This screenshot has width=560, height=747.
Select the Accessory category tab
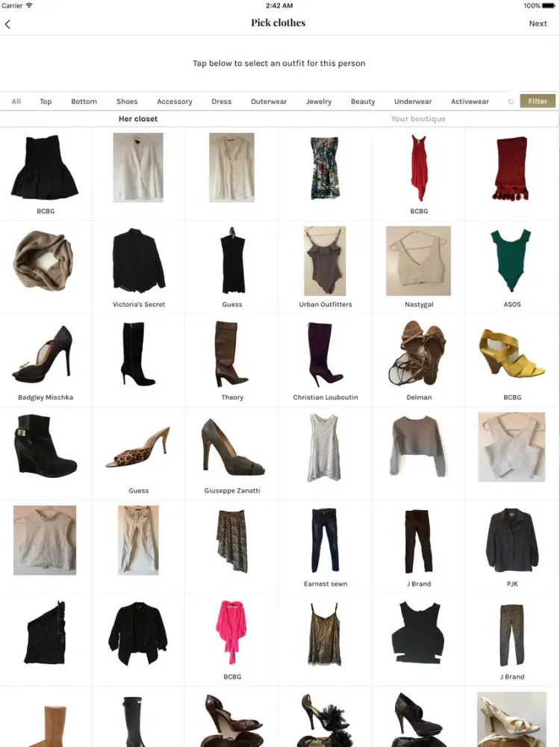tap(175, 102)
